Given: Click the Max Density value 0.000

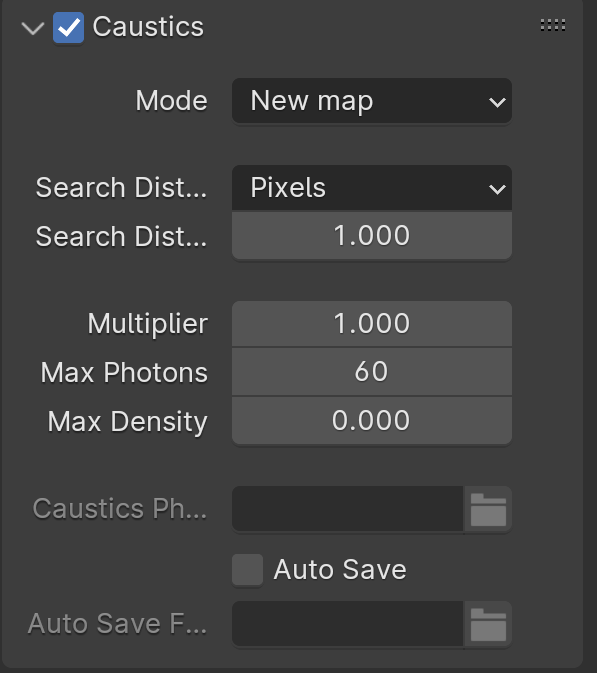Looking at the screenshot, I should (372, 421).
